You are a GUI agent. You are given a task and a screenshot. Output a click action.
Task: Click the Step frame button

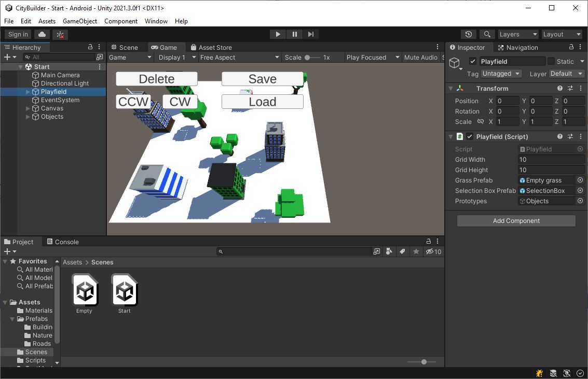point(310,34)
